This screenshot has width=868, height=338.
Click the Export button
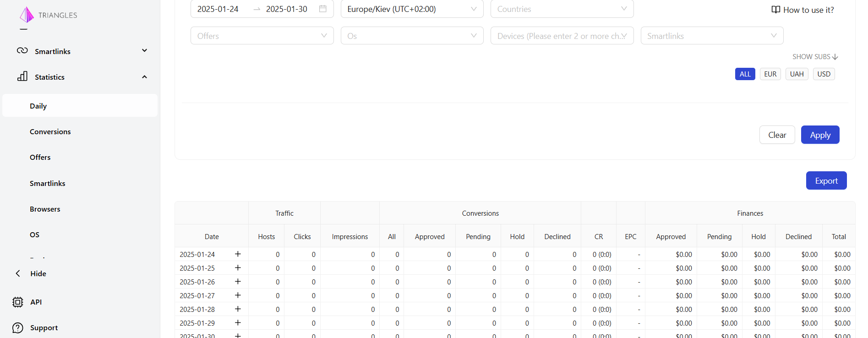(826, 181)
